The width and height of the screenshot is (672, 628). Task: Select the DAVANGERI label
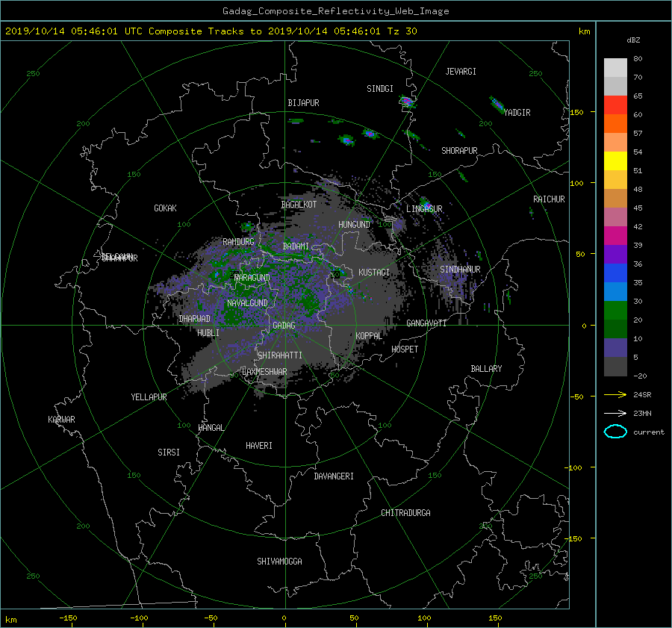[334, 476]
